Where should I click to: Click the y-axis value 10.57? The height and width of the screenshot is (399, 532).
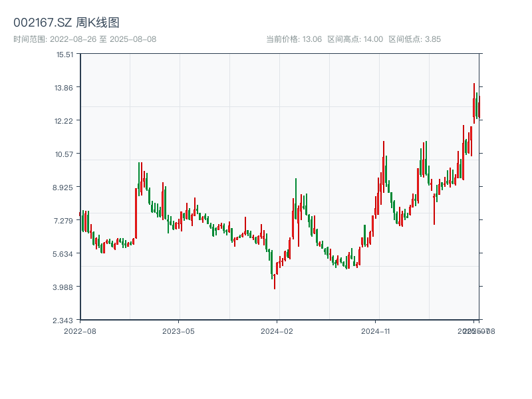coord(64,154)
